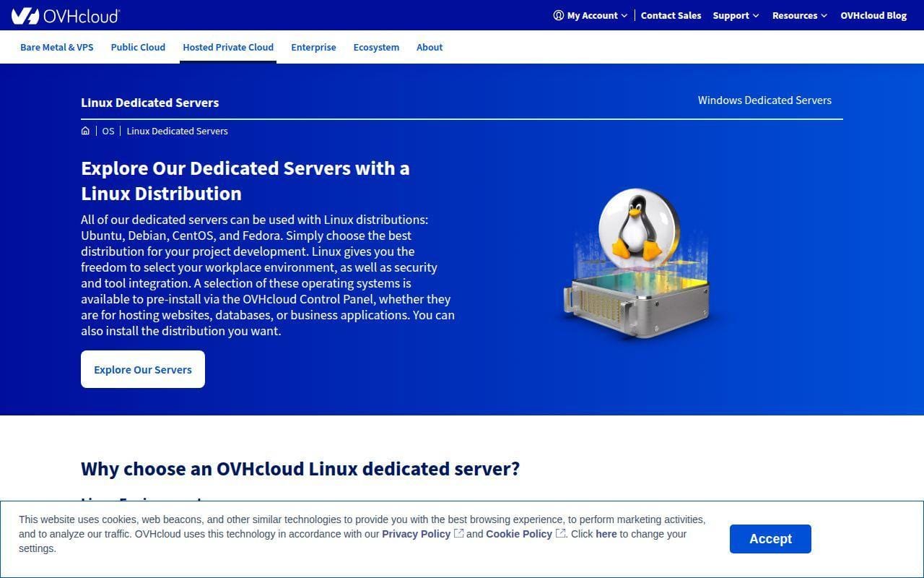Viewport: 924px width, 578px height.
Task: Select the Linux Dedicated Servers tab
Action: click(x=150, y=103)
